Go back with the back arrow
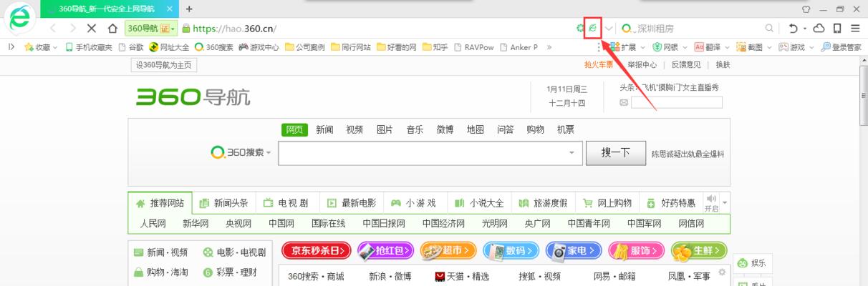868x286 pixels. [53, 29]
